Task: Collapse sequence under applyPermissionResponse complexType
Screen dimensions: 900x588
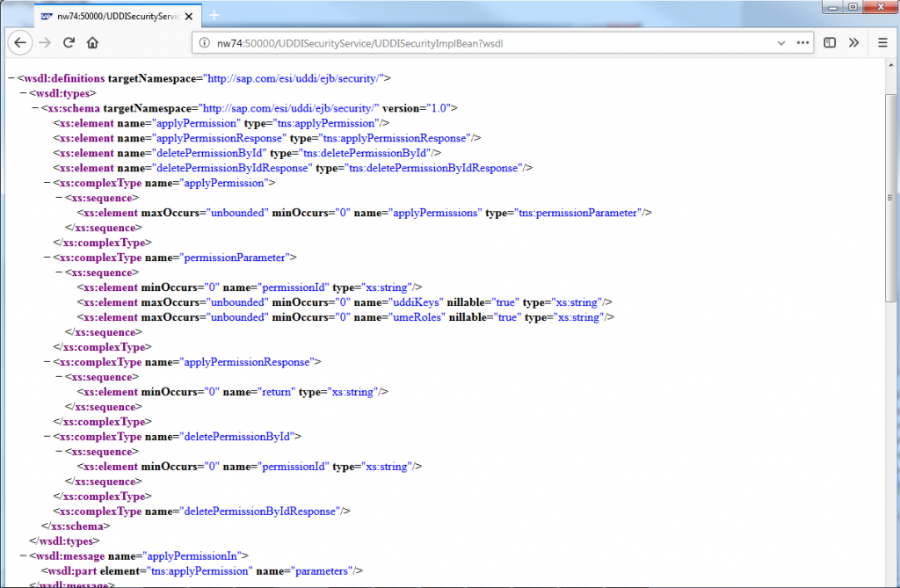Action: [x=59, y=377]
